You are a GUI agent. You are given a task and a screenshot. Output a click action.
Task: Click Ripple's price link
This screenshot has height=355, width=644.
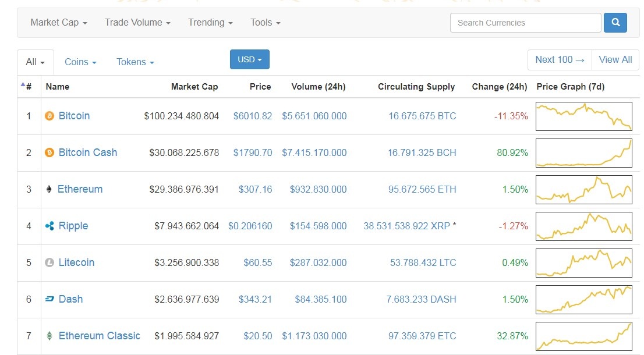point(250,226)
